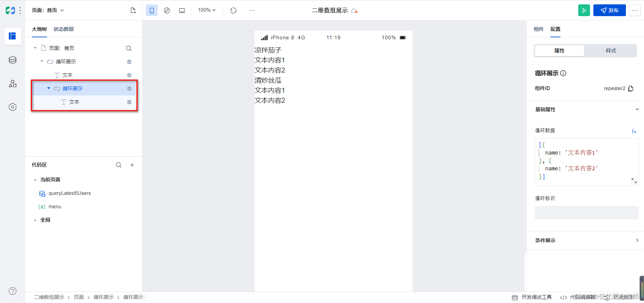The width and height of the screenshot is (644, 303).
Task: Open the top-right more menu
Action: pyautogui.click(x=635, y=10)
